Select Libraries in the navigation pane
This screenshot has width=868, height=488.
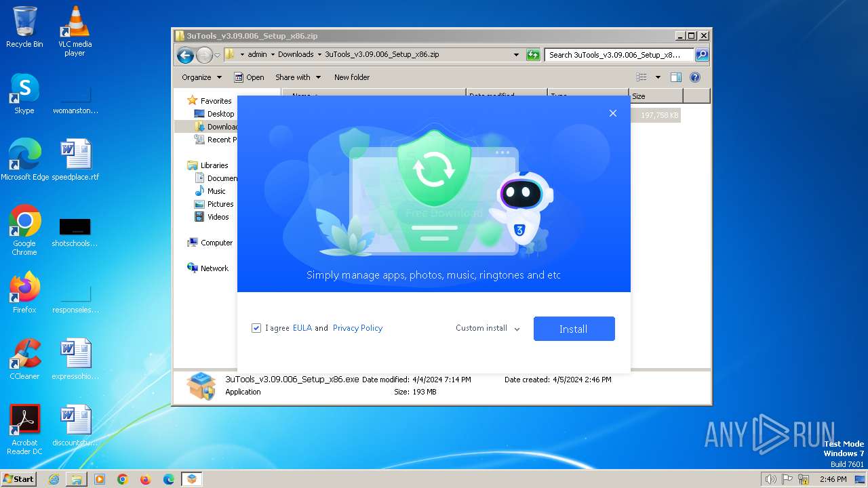tap(208, 165)
